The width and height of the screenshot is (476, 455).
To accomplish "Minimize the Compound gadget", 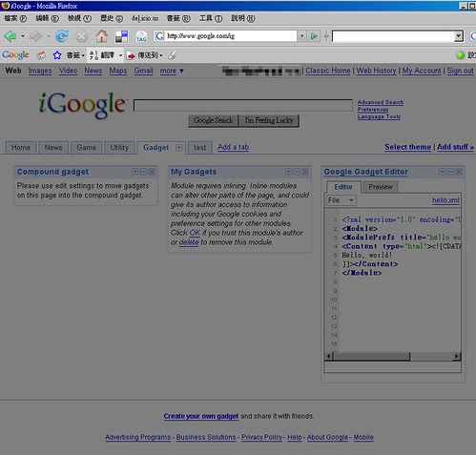I will coord(143,172).
